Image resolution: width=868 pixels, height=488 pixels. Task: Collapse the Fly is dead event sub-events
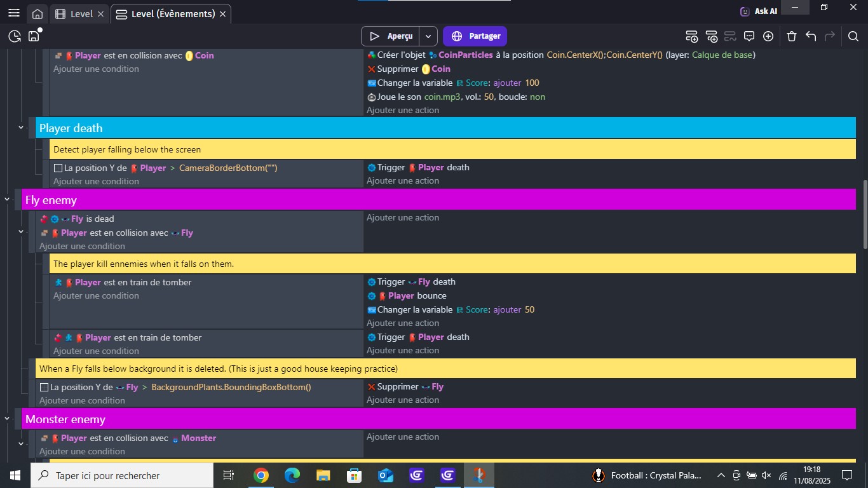pos(21,231)
